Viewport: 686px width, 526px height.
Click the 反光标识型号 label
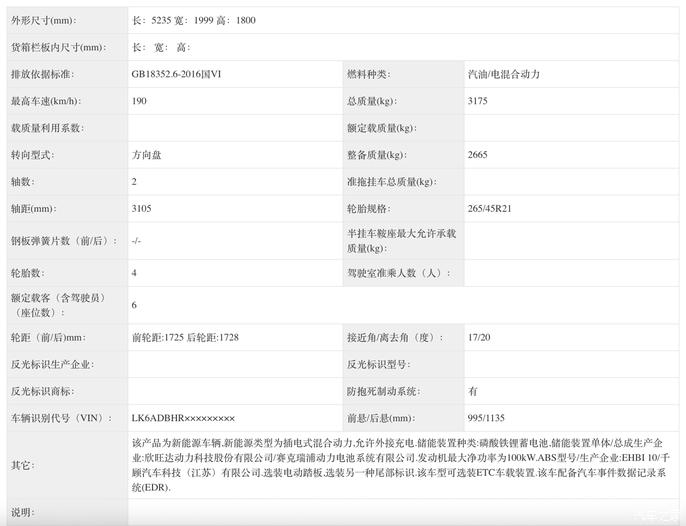coord(379,365)
